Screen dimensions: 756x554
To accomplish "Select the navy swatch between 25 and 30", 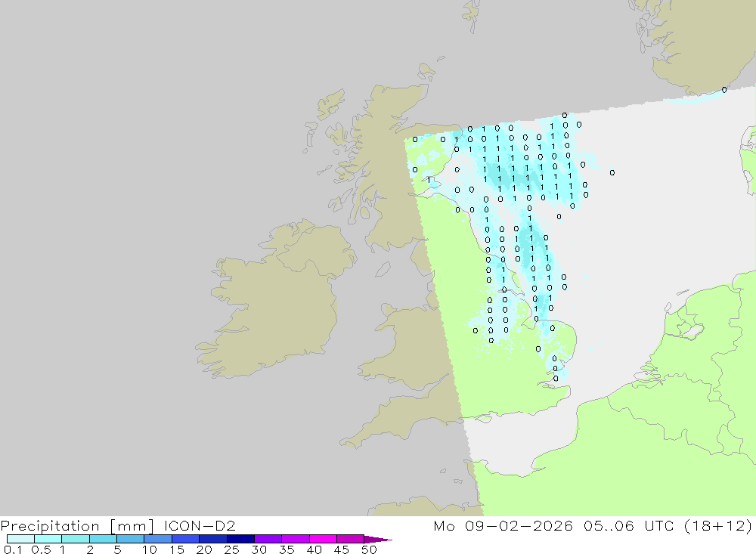I will [x=240, y=539].
